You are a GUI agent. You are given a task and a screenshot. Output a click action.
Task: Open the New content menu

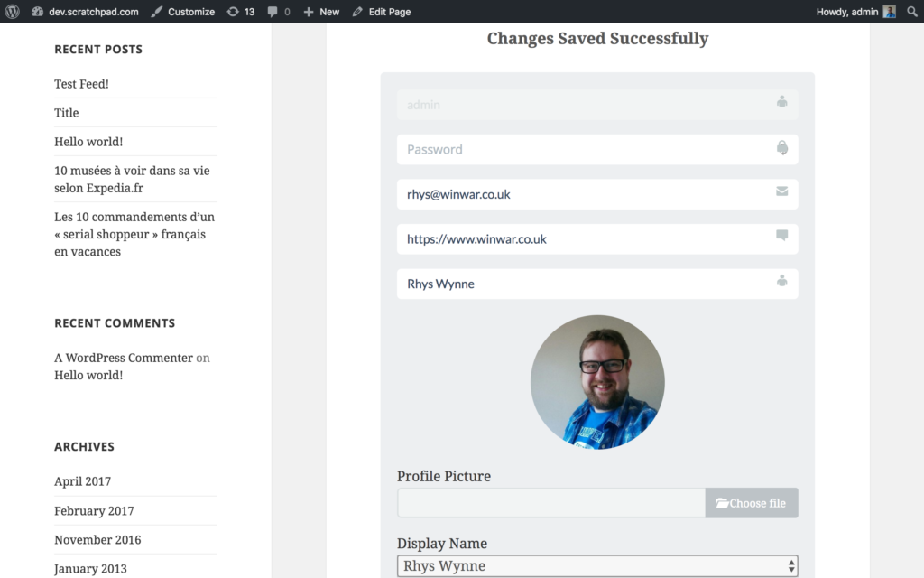(x=321, y=11)
